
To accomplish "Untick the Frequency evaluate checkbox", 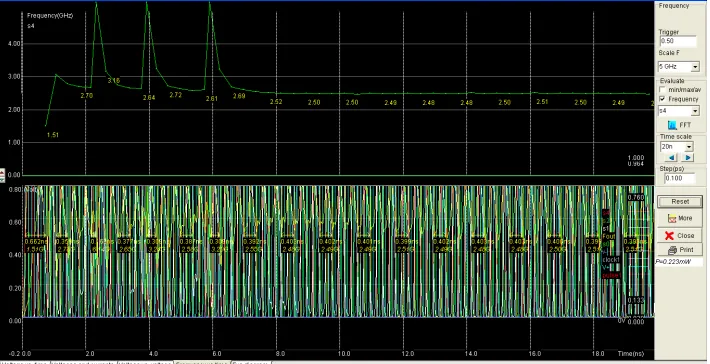I will tap(663, 99).
